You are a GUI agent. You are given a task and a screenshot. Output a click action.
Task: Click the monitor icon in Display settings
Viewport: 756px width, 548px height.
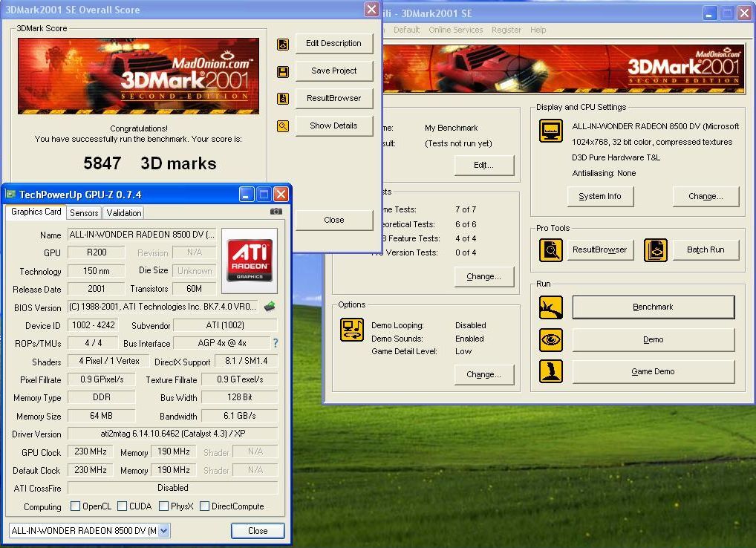click(x=550, y=131)
